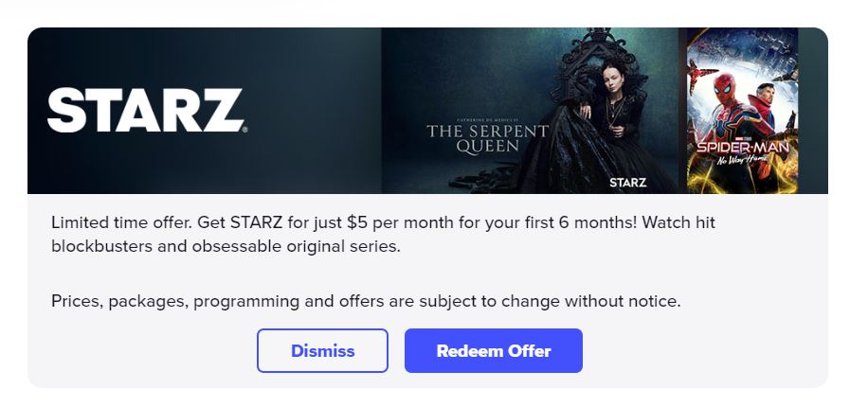868x407 pixels.
Task: Select the small STARZ watermark on the banner
Action: point(627,182)
